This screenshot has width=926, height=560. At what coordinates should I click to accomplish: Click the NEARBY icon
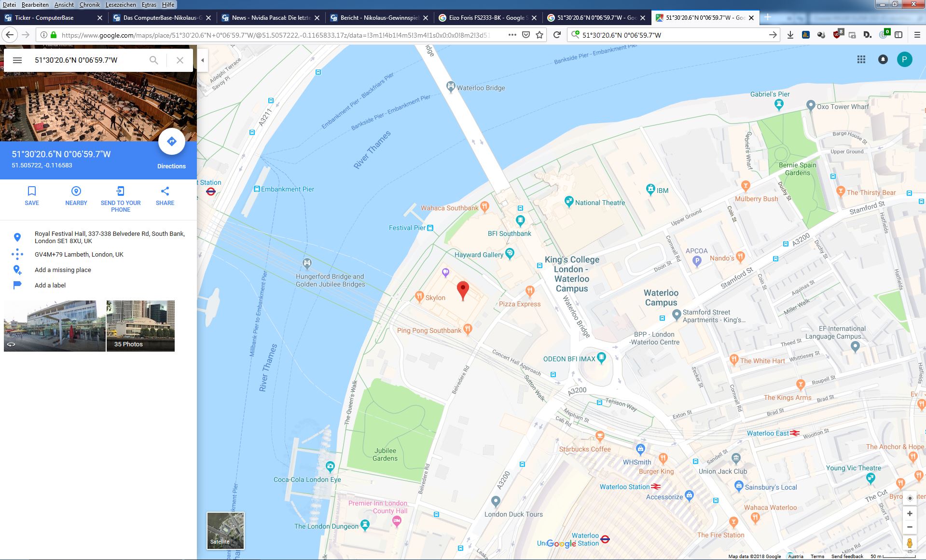click(x=76, y=191)
